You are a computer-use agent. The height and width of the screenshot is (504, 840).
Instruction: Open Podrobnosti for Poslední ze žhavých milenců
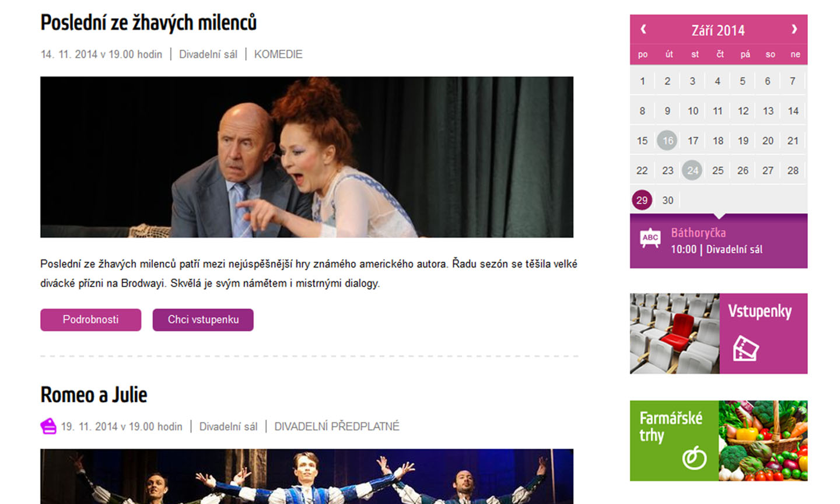[x=90, y=320]
